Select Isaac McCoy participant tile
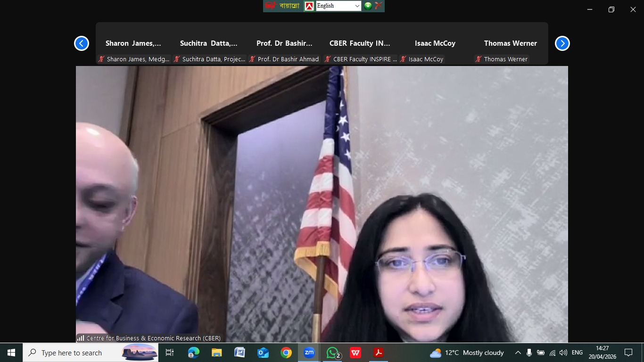The width and height of the screenshot is (644, 362). click(435, 43)
